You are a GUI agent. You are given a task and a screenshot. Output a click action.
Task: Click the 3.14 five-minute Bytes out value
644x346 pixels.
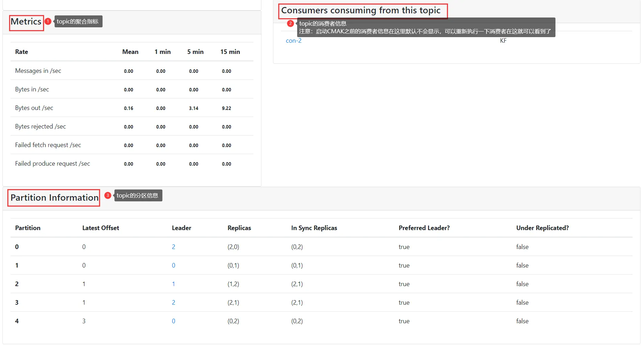pyautogui.click(x=194, y=108)
